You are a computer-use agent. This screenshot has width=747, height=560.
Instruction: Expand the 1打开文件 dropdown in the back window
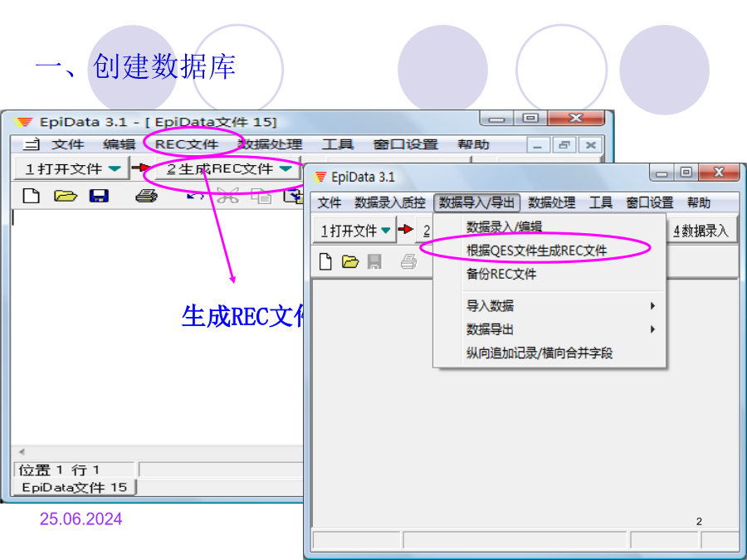[115, 168]
